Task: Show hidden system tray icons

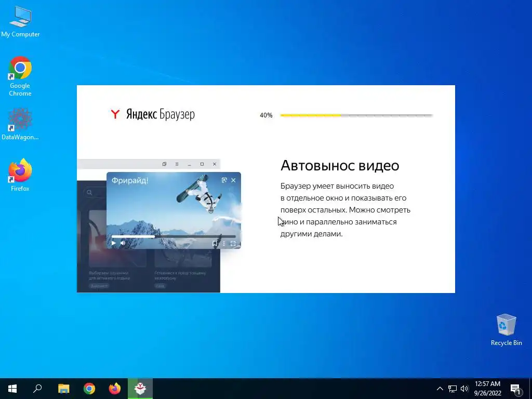Action: 440,389
